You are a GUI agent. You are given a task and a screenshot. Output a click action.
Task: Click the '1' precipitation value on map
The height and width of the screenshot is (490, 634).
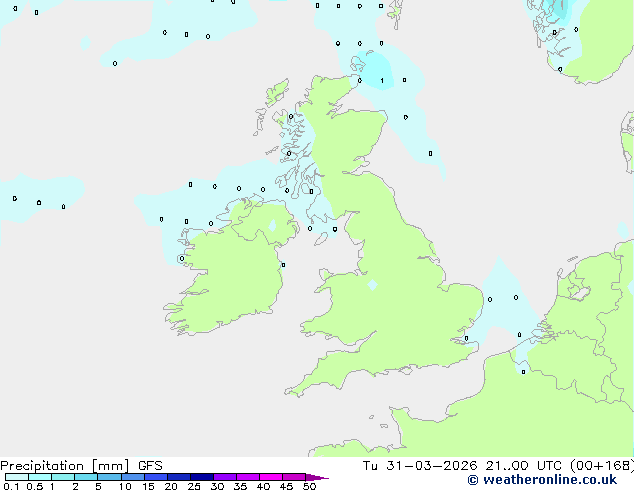click(x=382, y=81)
